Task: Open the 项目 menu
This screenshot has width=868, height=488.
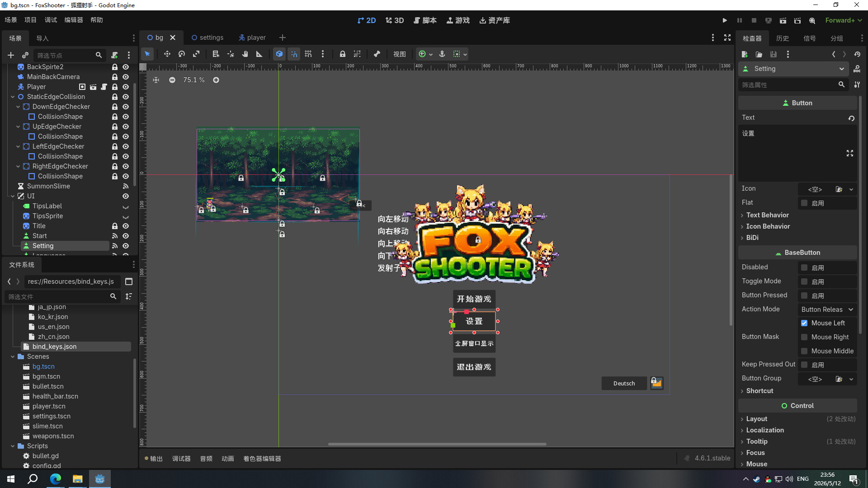Action: pyautogui.click(x=30, y=20)
